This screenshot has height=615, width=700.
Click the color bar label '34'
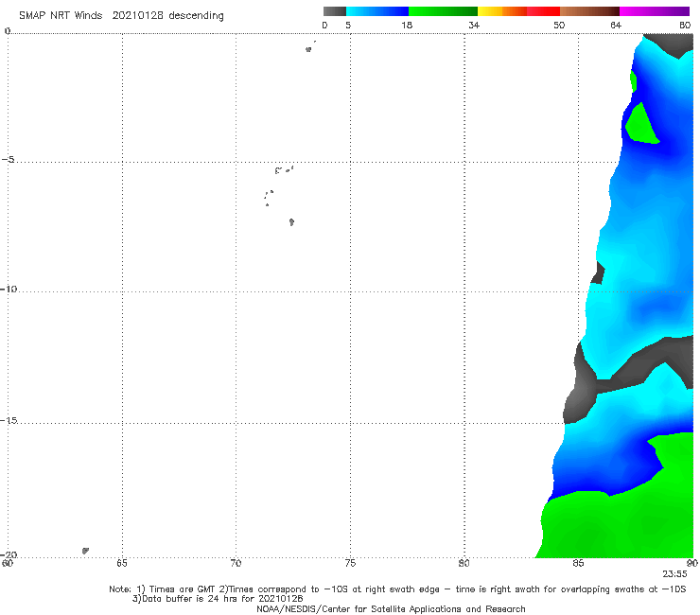point(474,26)
